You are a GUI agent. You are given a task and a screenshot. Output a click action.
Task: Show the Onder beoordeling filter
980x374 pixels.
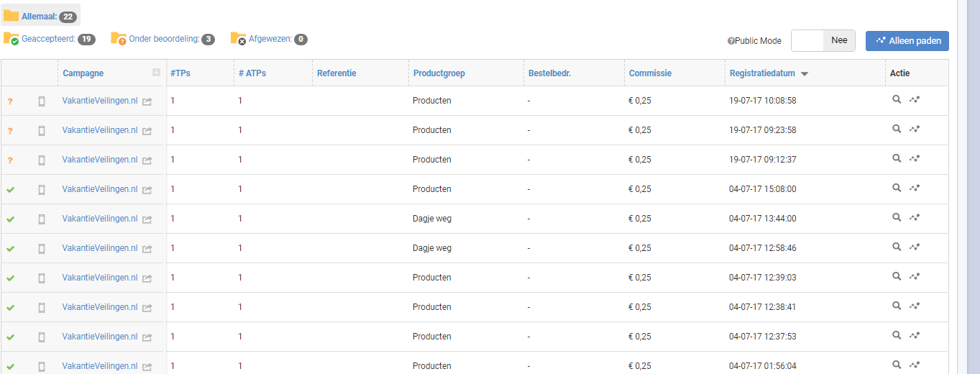click(x=162, y=39)
